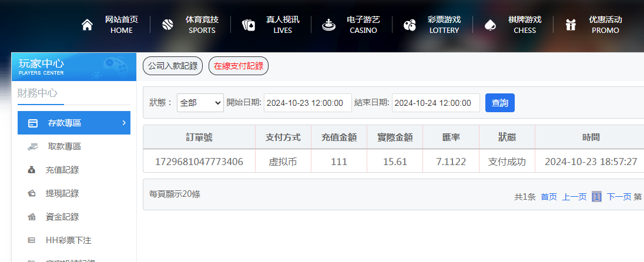
Task: Click the 上一页 previous page link
Action: point(574,197)
